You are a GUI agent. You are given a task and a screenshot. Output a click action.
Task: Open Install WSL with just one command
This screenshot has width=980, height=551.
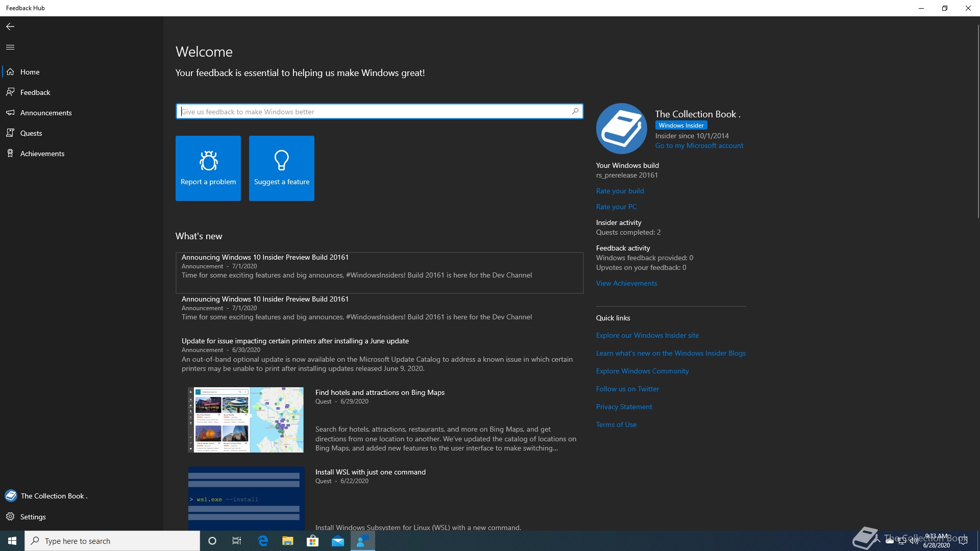click(370, 472)
